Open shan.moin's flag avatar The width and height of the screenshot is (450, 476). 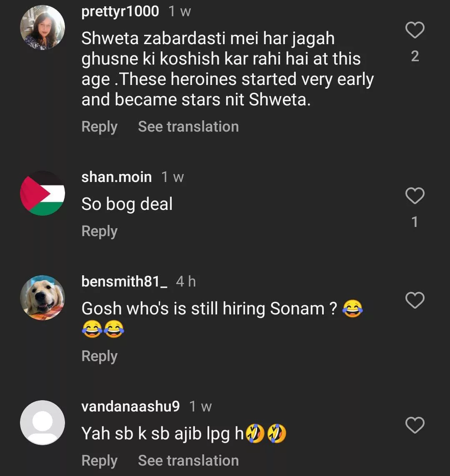[42, 193]
